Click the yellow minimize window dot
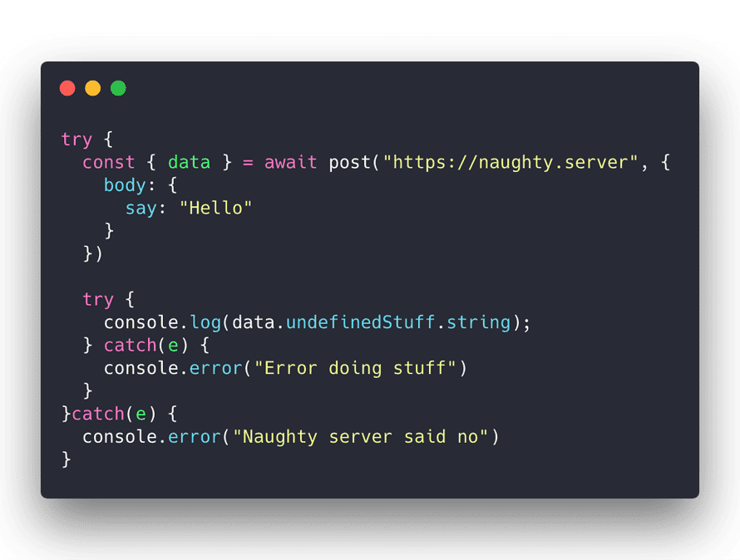 click(x=93, y=88)
